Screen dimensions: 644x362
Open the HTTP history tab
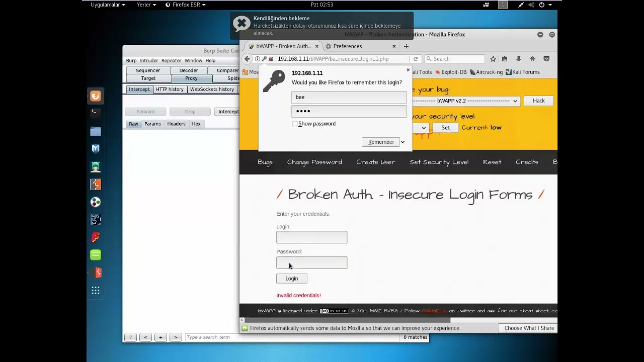point(170,89)
